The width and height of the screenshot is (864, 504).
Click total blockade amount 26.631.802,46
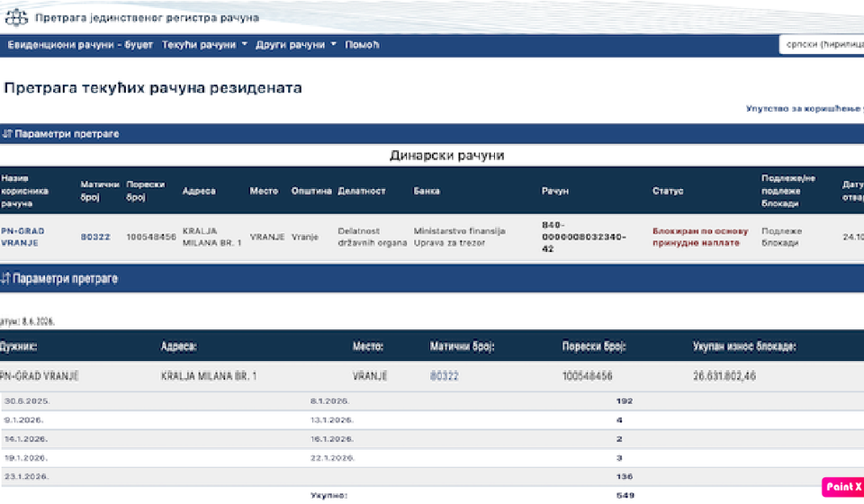click(x=724, y=376)
